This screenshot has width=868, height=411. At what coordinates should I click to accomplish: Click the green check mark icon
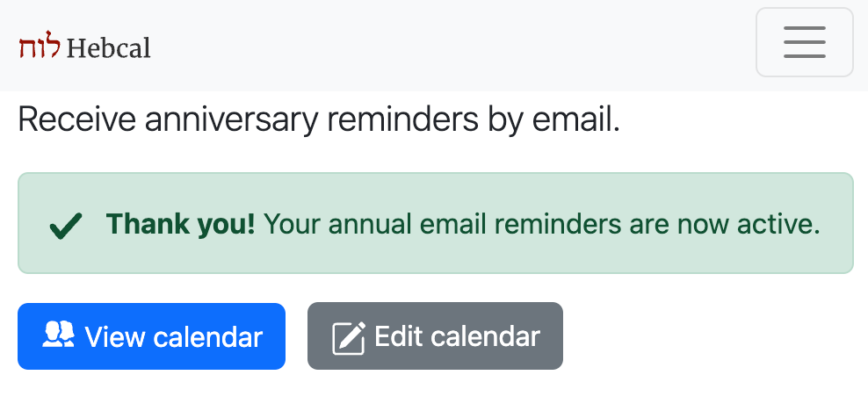tap(66, 227)
